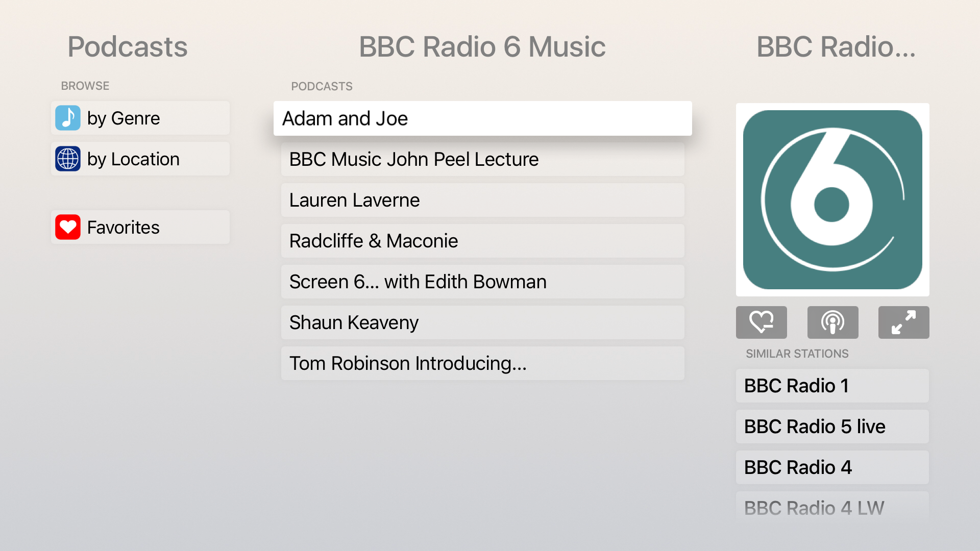Choose the Lauren Laverne podcast
Screen dimensions: 980x551
click(x=483, y=200)
